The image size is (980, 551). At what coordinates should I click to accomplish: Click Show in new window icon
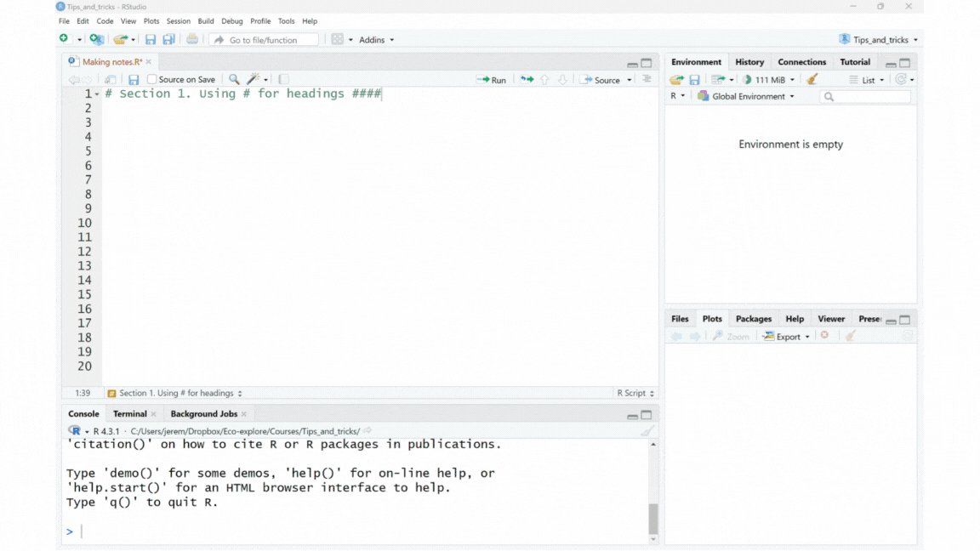point(110,79)
